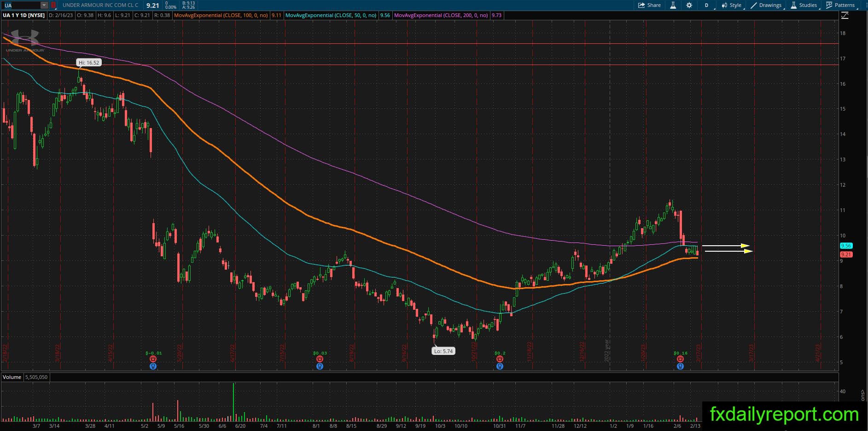The width and height of the screenshot is (868, 431).
Task: Click the purple 9.73 study value
Action: pos(496,15)
